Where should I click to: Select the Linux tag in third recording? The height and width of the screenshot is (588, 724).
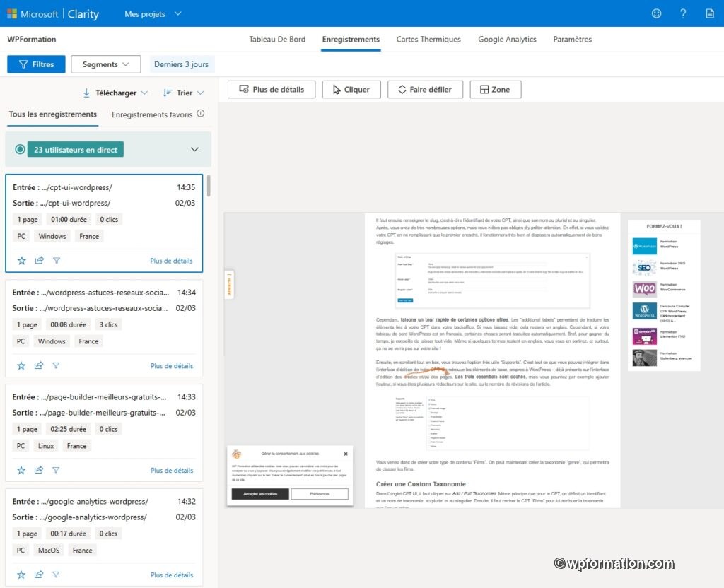coord(46,446)
